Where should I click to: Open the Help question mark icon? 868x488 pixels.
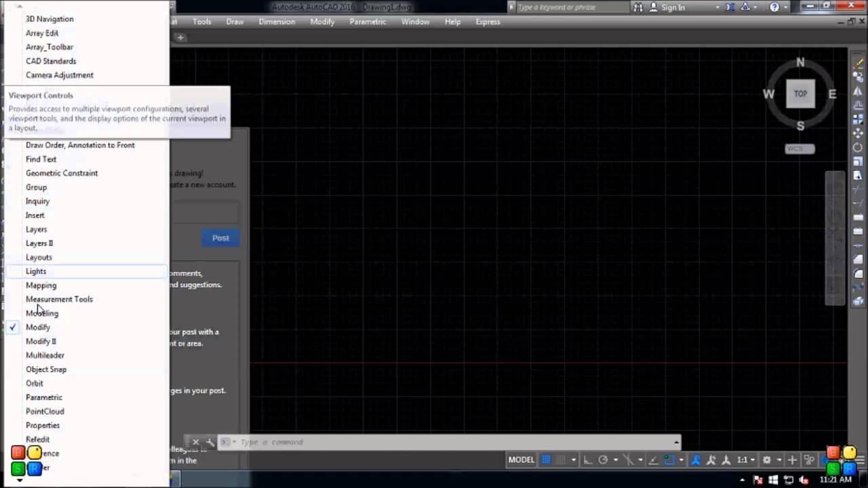pos(774,7)
